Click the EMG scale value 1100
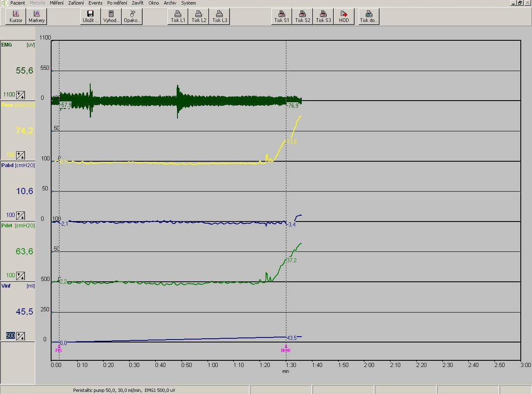532x394 pixels. click(x=9, y=95)
